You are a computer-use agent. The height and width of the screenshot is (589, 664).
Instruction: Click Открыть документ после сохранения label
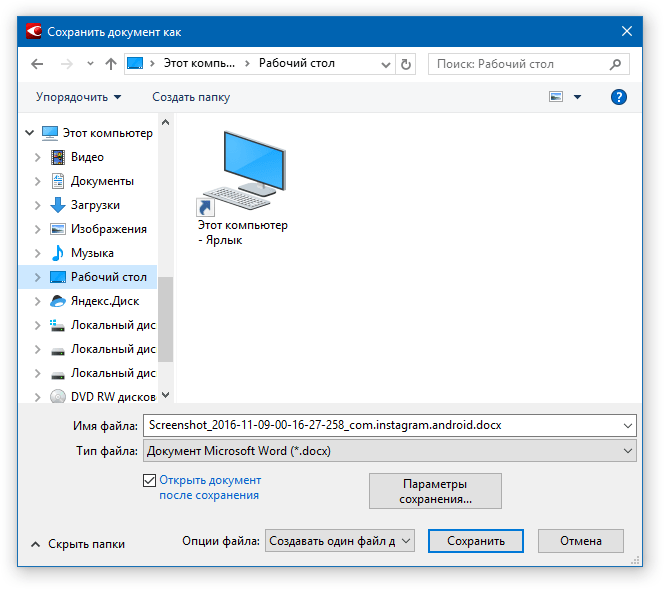210,488
